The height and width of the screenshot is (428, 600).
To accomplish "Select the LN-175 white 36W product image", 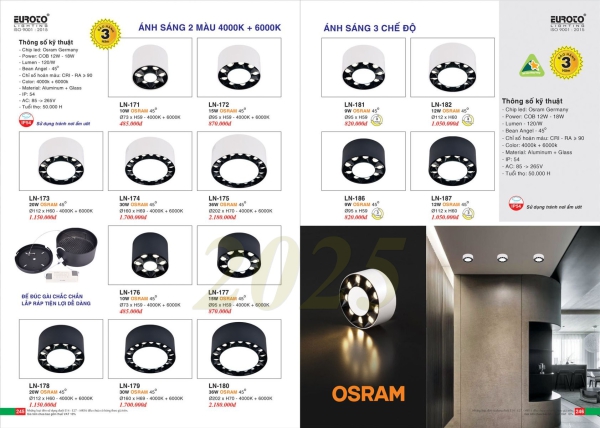I will [x=239, y=161].
